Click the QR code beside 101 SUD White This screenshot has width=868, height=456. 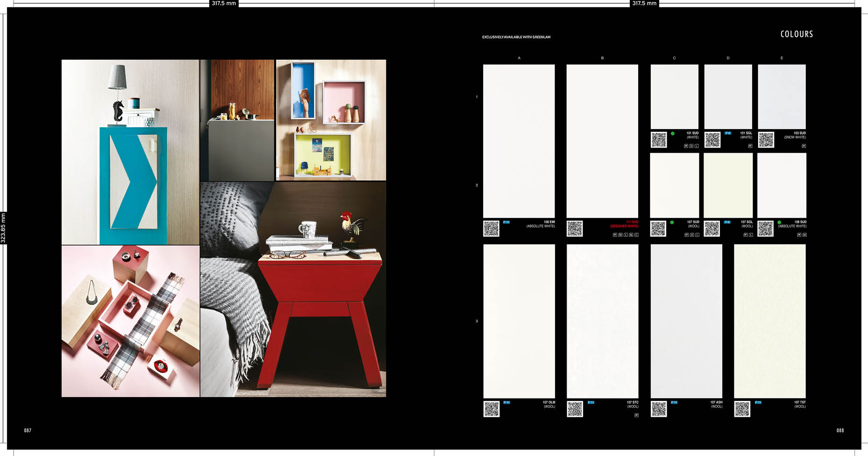659,140
